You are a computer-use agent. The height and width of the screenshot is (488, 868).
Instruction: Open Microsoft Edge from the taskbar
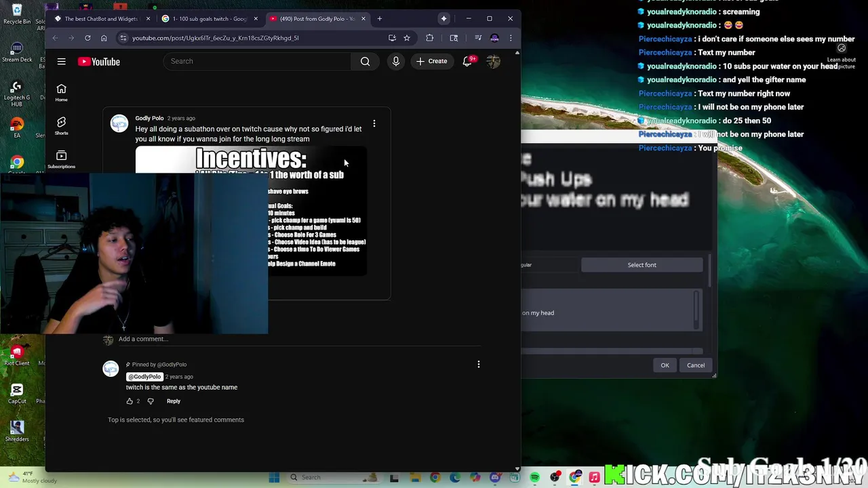pyautogui.click(x=455, y=477)
